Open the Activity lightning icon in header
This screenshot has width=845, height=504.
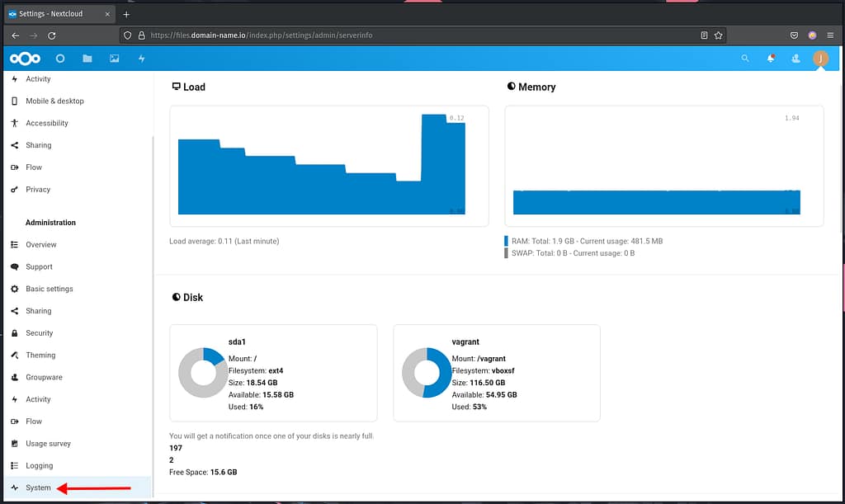point(141,59)
